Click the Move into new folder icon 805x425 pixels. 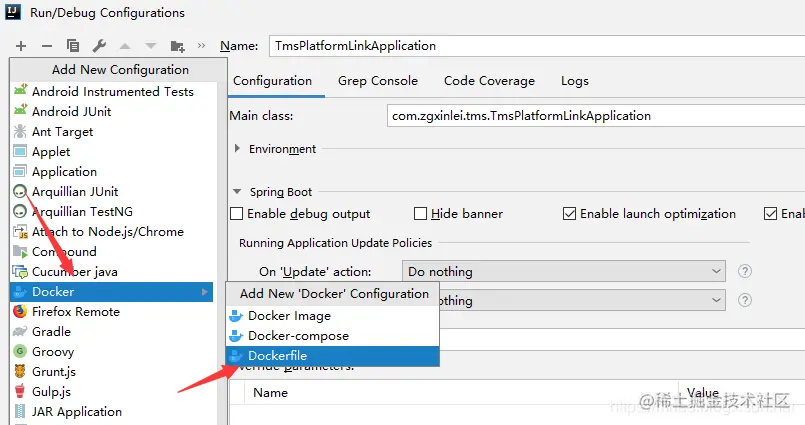(x=178, y=46)
